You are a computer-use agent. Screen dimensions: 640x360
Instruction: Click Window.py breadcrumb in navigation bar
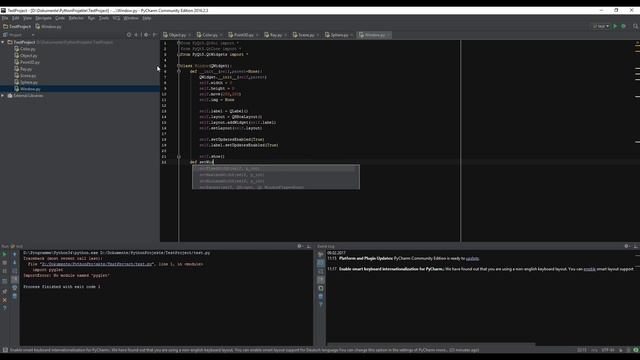tap(49, 27)
